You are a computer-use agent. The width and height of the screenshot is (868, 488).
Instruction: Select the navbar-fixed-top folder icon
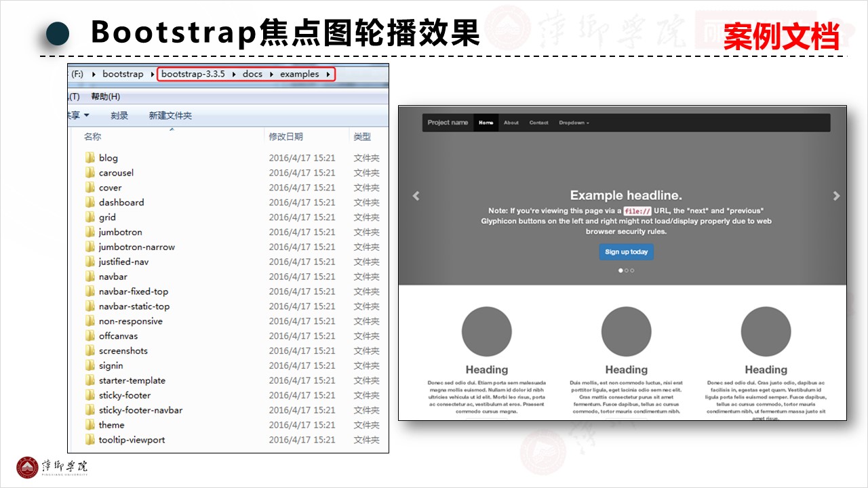click(x=90, y=291)
